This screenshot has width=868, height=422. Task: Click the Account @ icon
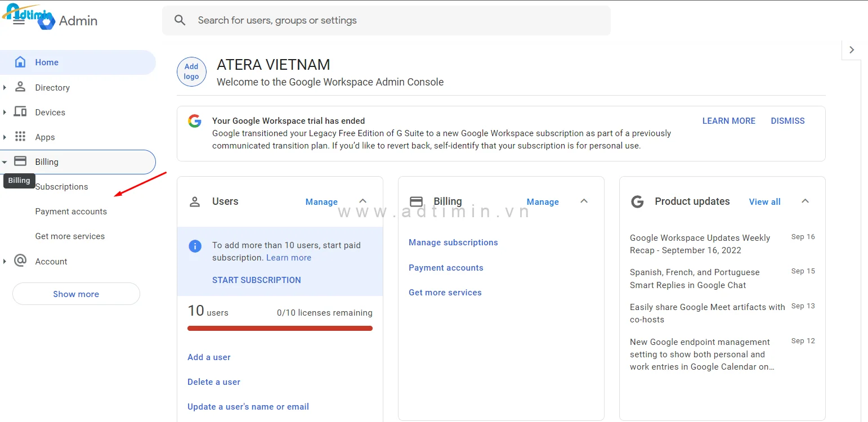click(x=20, y=261)
